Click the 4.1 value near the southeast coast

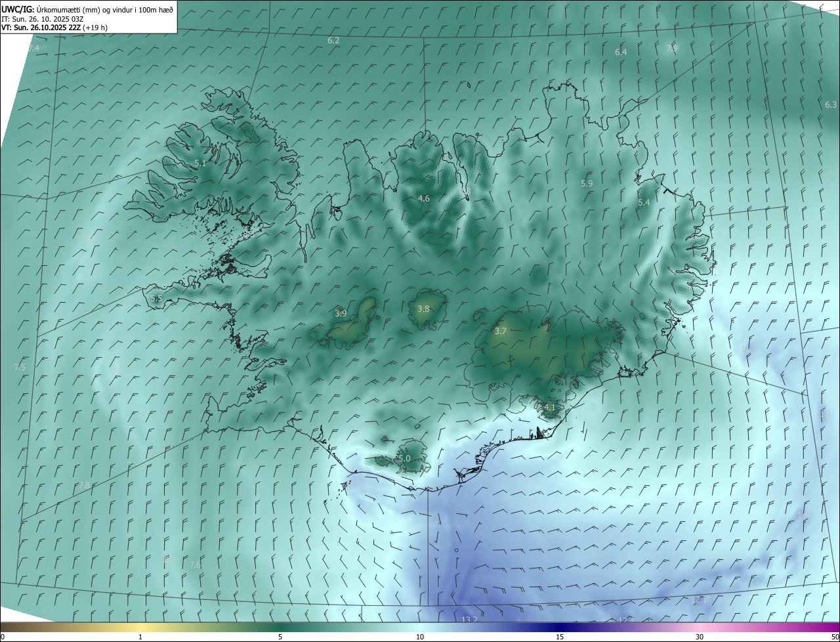pos(550,407)
